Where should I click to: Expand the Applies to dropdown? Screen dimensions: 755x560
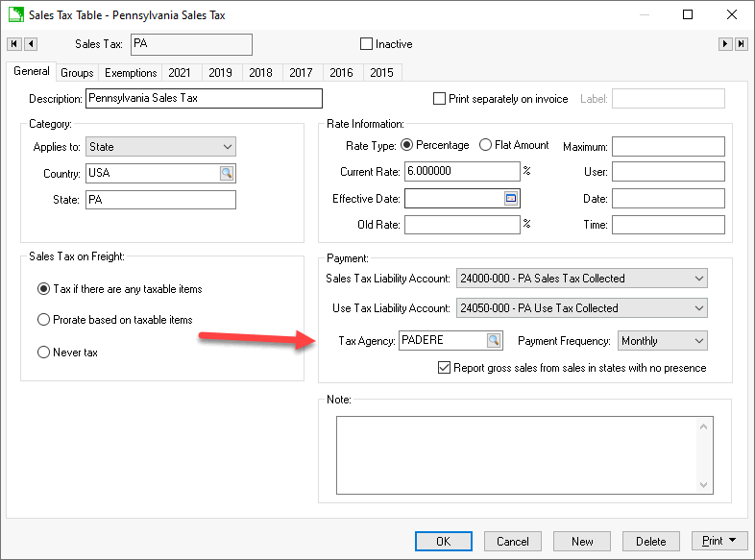(x=227, y=147)
